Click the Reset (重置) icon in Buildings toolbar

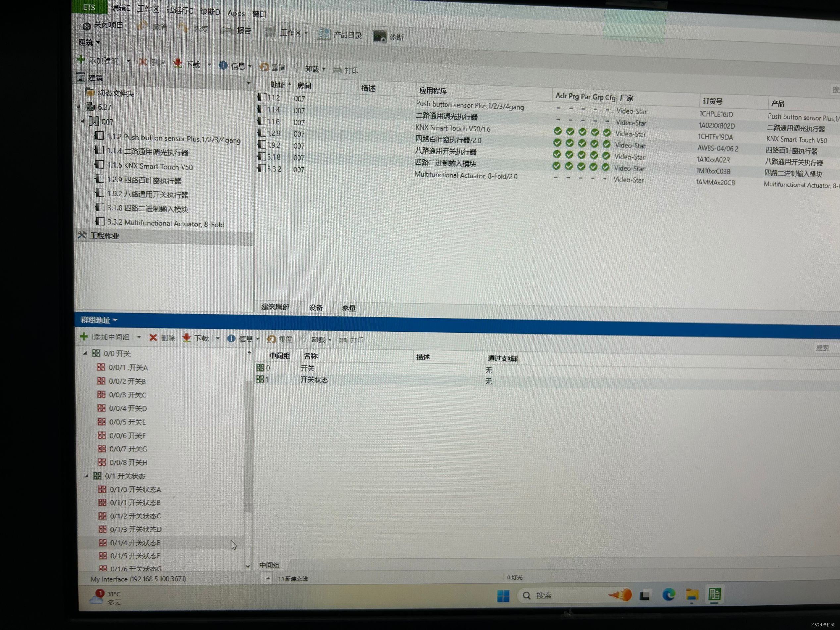264,67
